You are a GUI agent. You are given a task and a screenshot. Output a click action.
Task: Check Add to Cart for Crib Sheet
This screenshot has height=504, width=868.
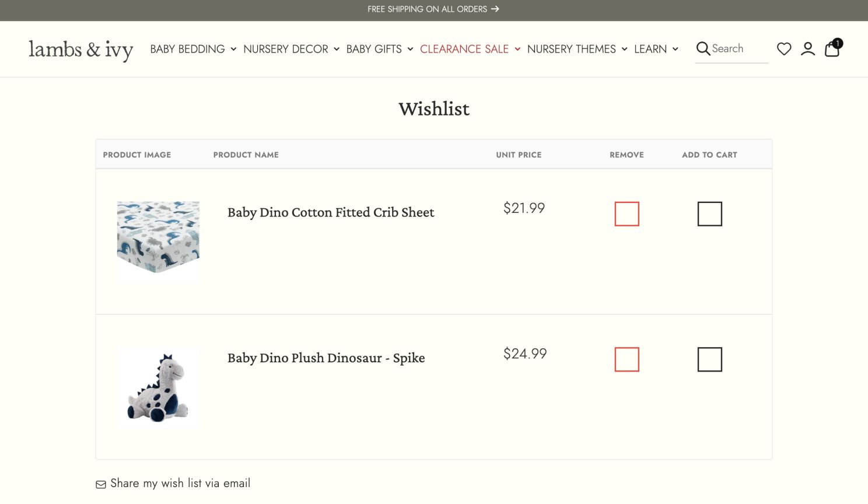coord(709,214)
